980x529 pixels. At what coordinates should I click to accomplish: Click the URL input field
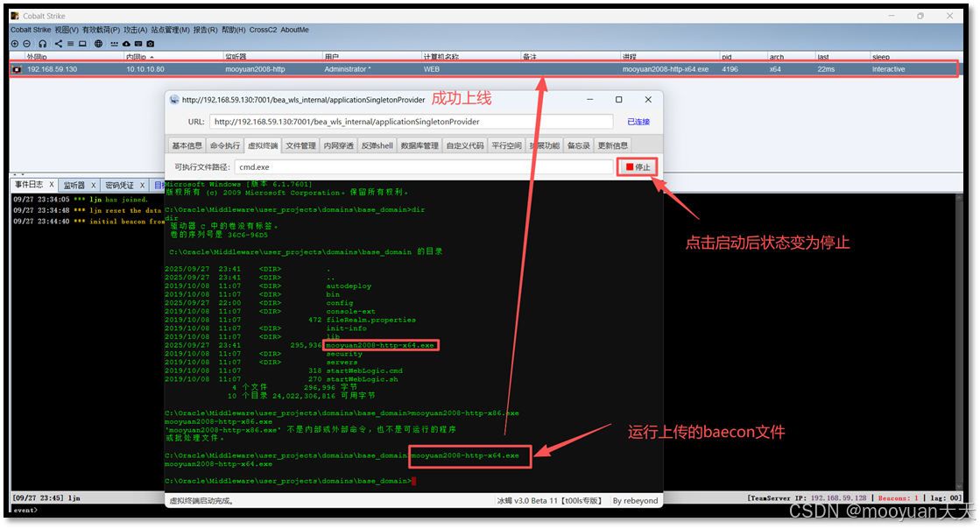click(411, 122)
